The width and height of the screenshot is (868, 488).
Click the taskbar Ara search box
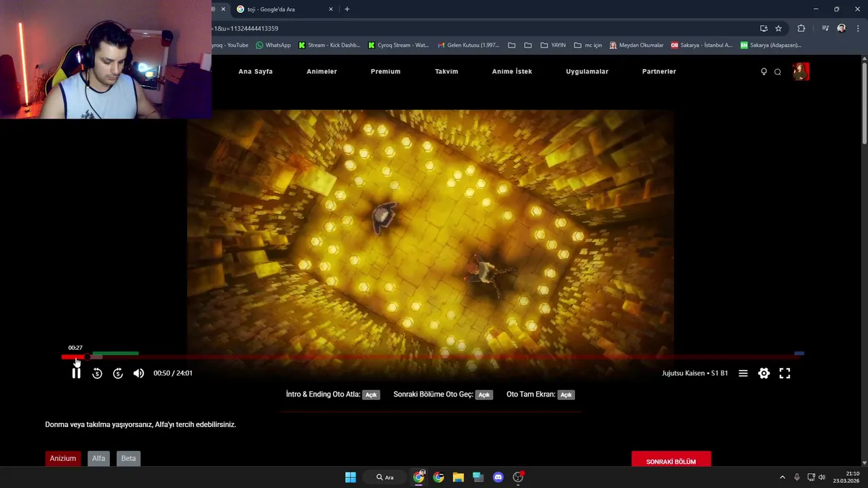click(x=385, y=477)
